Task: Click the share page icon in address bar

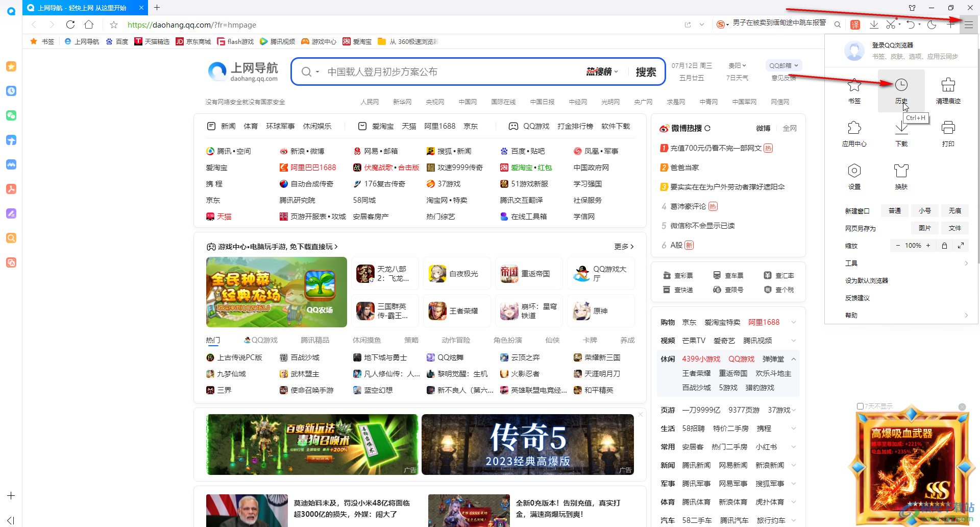Action: 688,25
